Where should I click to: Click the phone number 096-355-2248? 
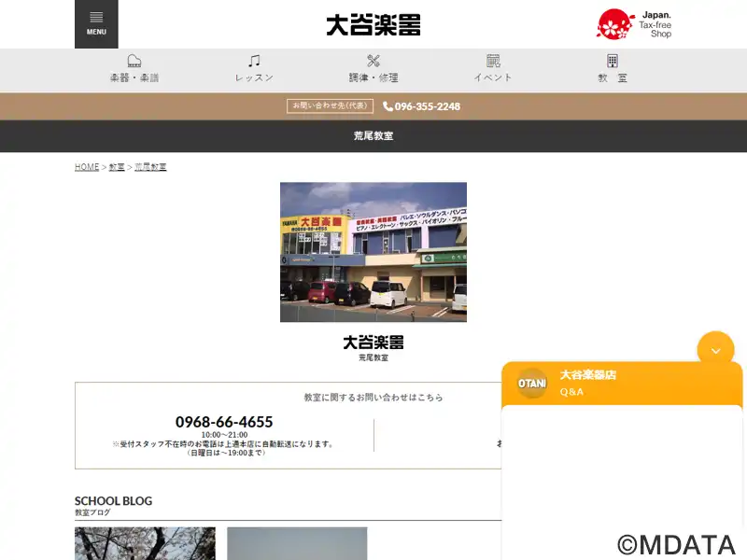(x=428, y=106)
